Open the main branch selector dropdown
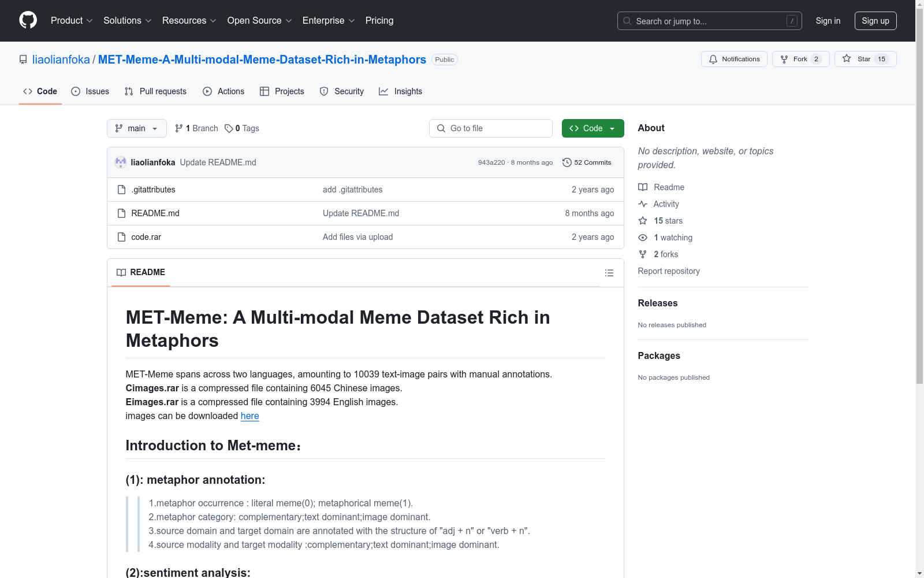The width and height of the screenshot is (924, 578). point(137,128)
